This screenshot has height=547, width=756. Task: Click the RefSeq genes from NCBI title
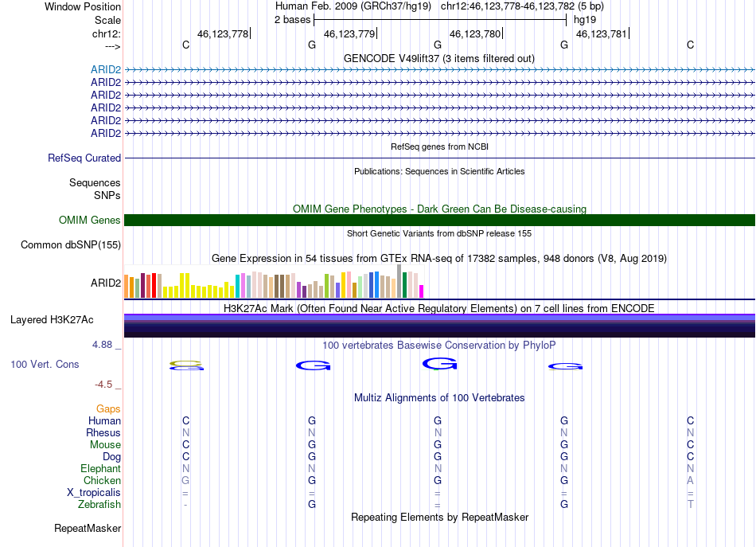click(439, 147)
